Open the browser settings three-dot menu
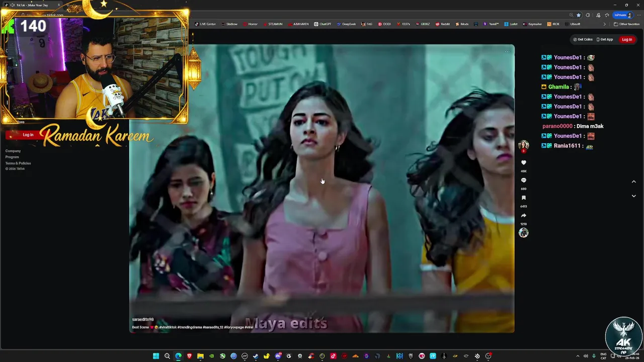This screenshot has height=362, width=644. 639,15
